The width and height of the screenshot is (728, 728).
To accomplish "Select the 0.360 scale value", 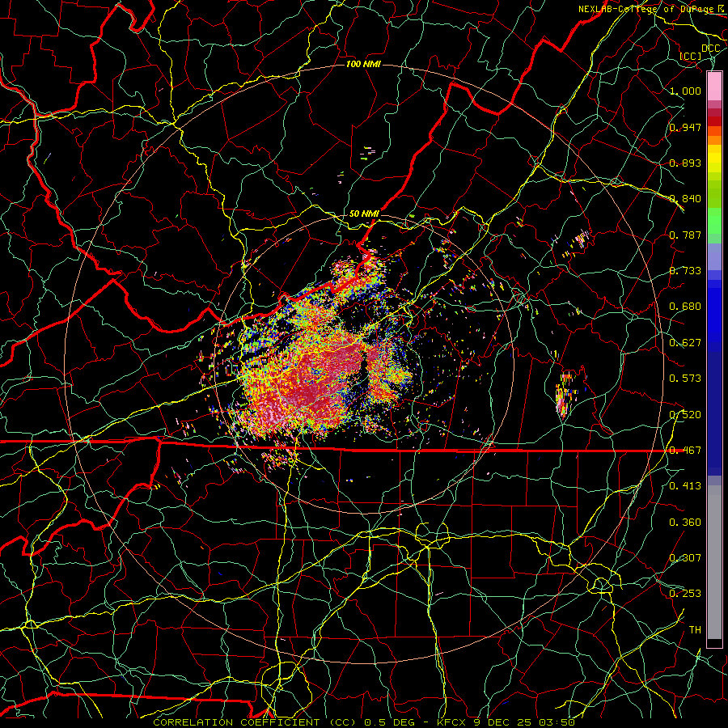I will 685,523.
